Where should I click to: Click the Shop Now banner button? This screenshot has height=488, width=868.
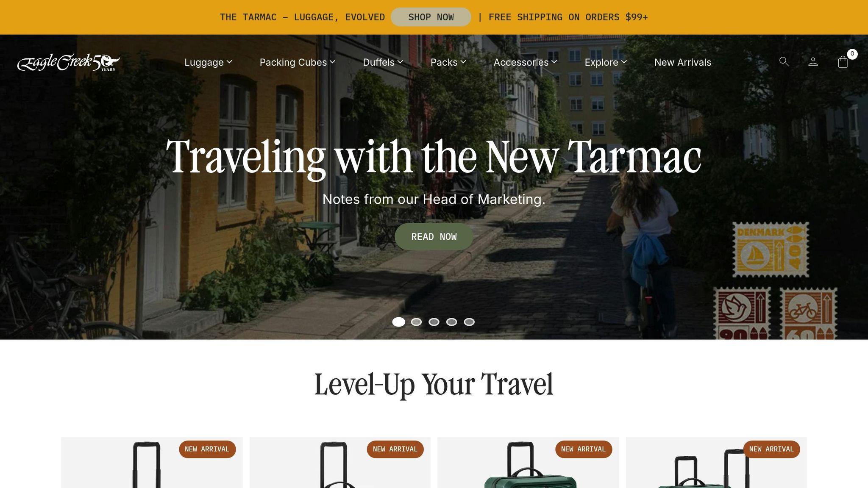(431, 17)
